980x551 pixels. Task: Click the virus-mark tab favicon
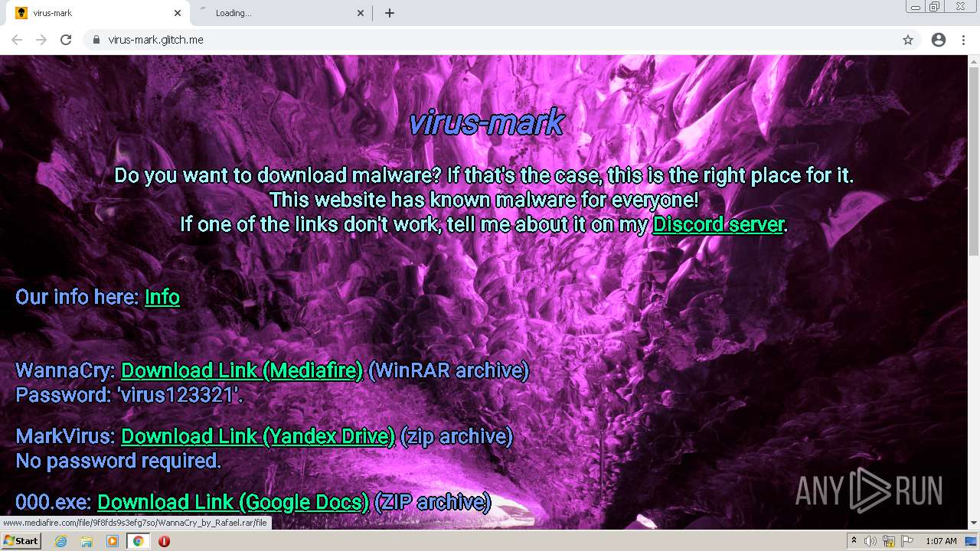point(21,13)
